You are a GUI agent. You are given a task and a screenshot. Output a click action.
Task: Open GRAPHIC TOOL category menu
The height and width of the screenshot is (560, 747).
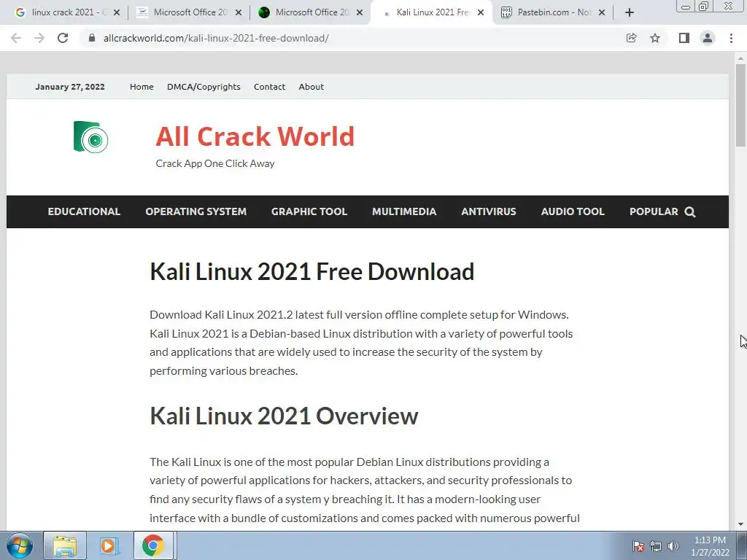coord(309,211)
